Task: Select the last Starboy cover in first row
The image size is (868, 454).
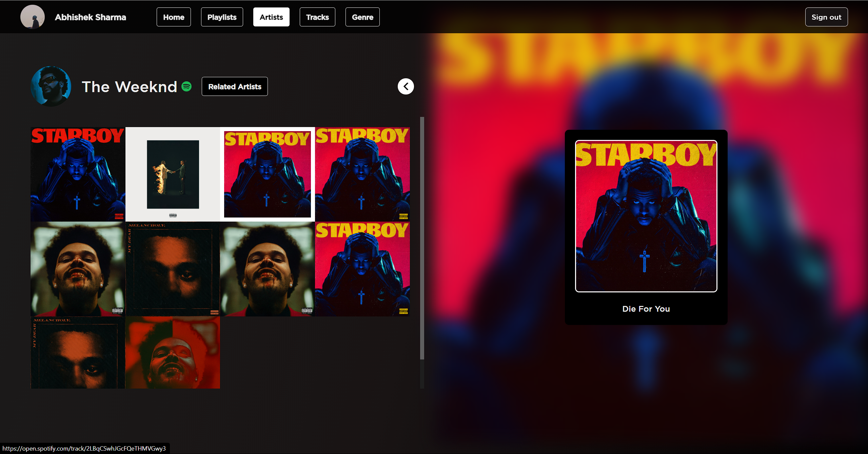Action: pyautogui.click(x=362, y=174)
